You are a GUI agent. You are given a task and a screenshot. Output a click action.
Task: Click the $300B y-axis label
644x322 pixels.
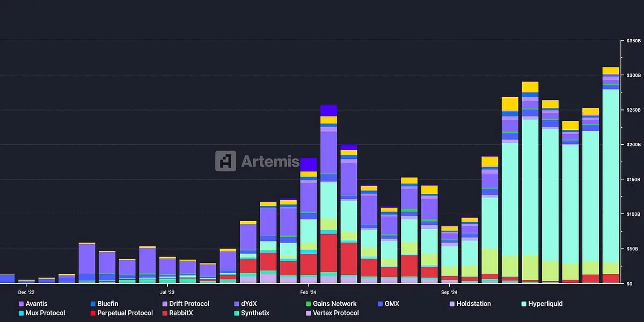pyautogui.click(x=633, y=76)
